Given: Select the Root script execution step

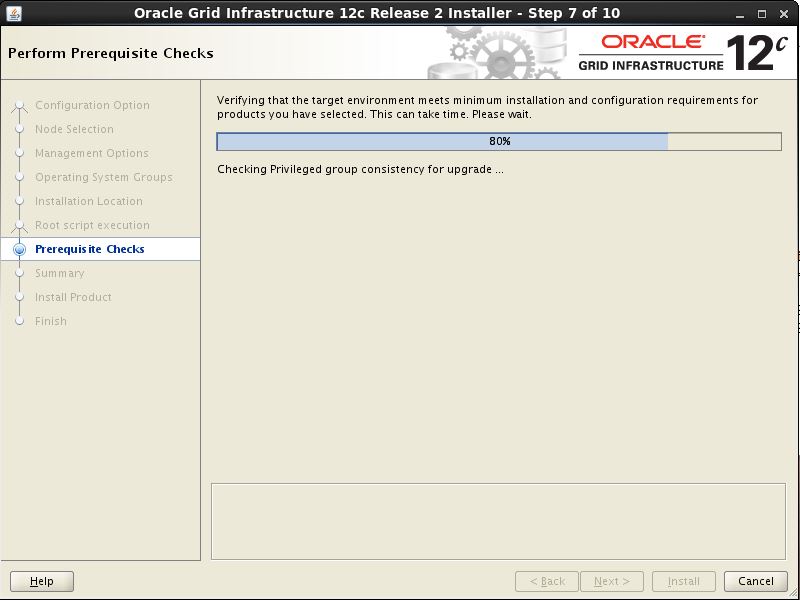Looking at the screenshot, I should coord(92,225).
